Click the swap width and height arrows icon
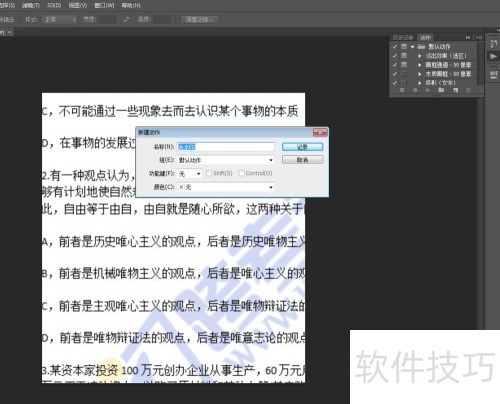 pos(126,20)
